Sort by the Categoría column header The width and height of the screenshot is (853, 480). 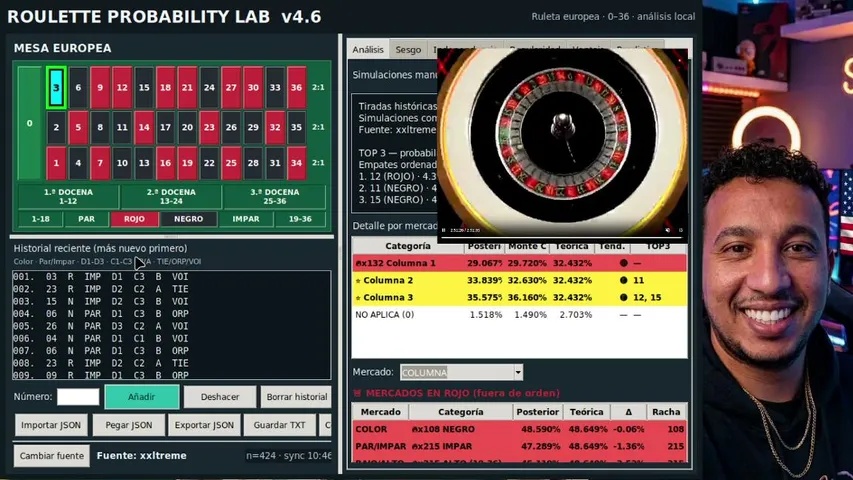[408, 247]
